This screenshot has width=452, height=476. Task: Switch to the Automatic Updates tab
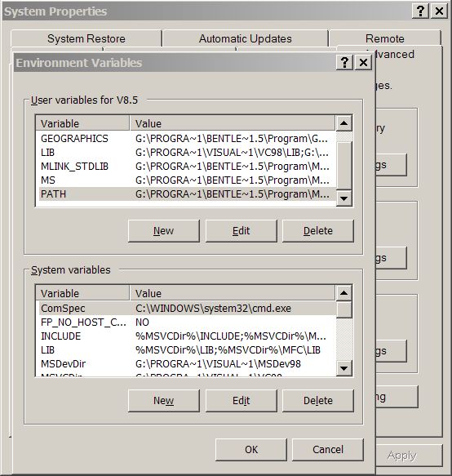(x=245, y=38)
